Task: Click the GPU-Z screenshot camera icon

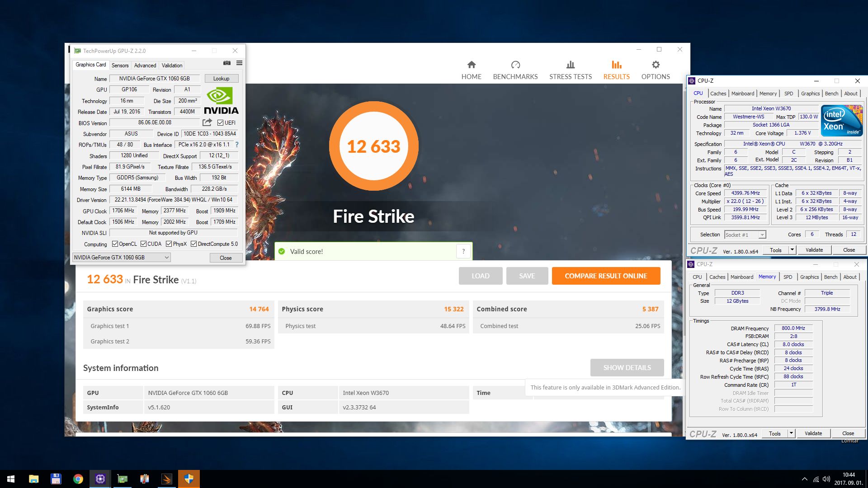Action: point(227,63)
